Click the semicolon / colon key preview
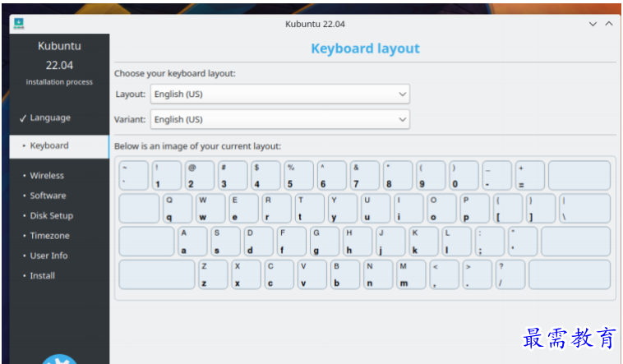Viewport: 623px width, 364px height. [490, 242]
